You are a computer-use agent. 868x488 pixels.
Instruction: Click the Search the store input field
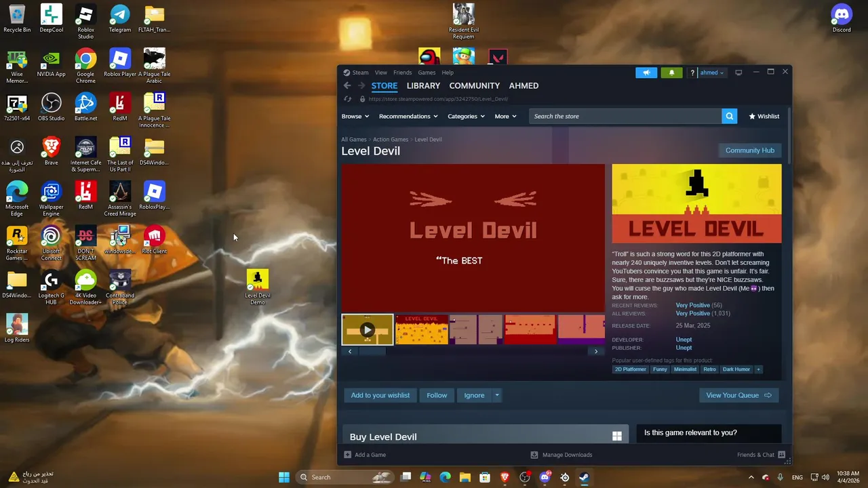click(x=625, y=117)
